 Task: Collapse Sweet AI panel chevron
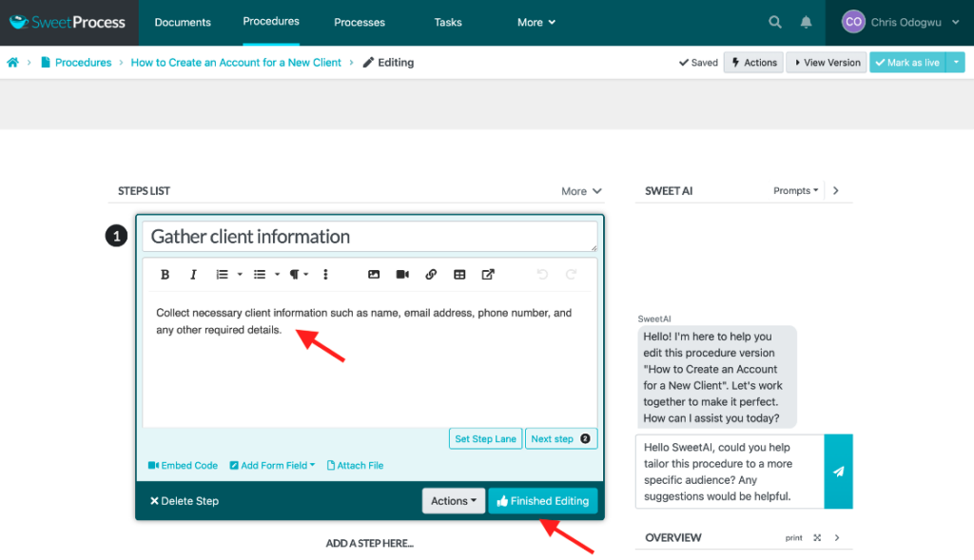tap(836, 190)
